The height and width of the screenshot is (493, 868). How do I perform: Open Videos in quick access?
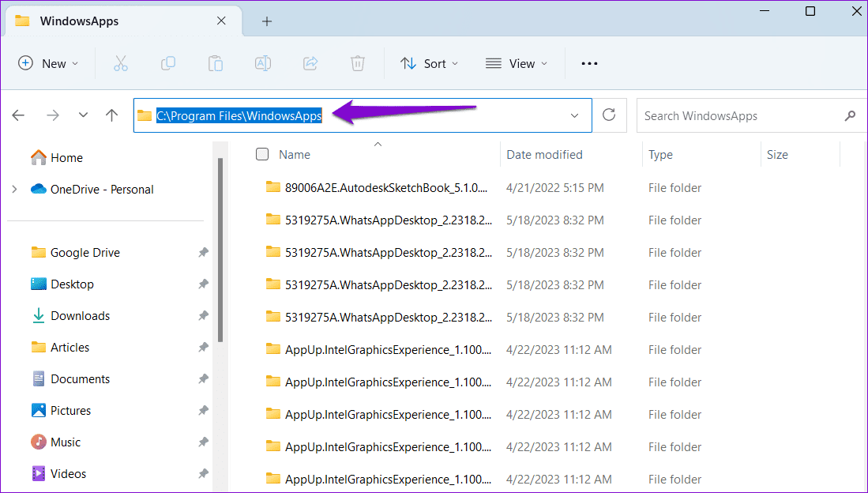(58, 473)
